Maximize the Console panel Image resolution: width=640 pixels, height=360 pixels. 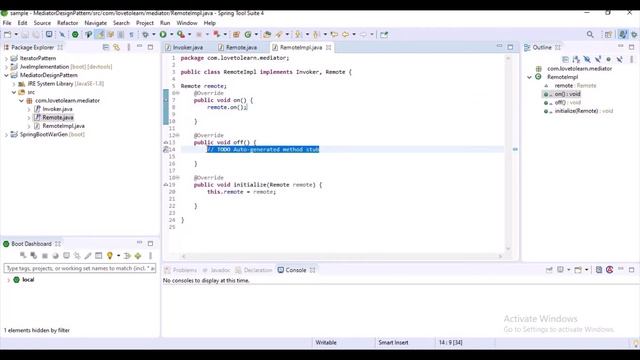[631, 269]
